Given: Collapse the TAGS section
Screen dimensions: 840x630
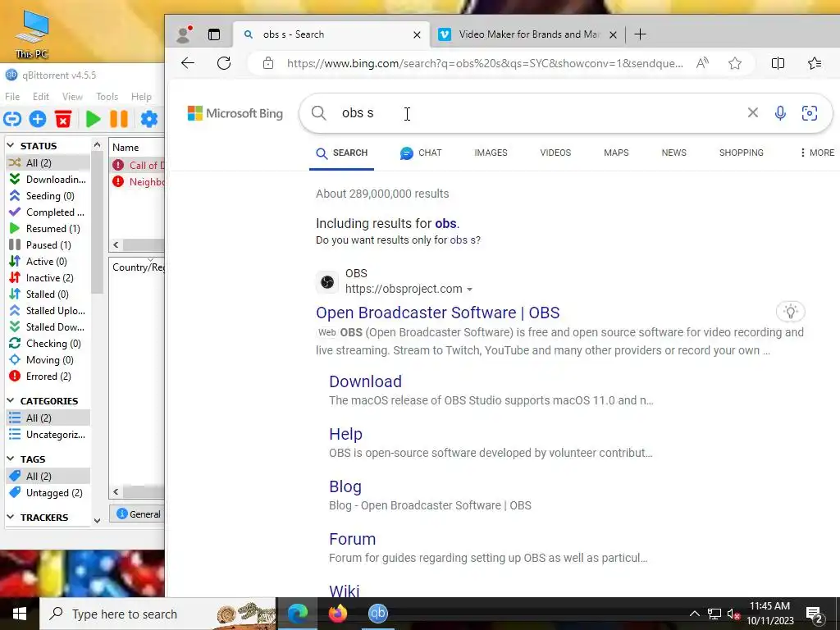Looking at the screenshot, I should click(x=10, y=459).
